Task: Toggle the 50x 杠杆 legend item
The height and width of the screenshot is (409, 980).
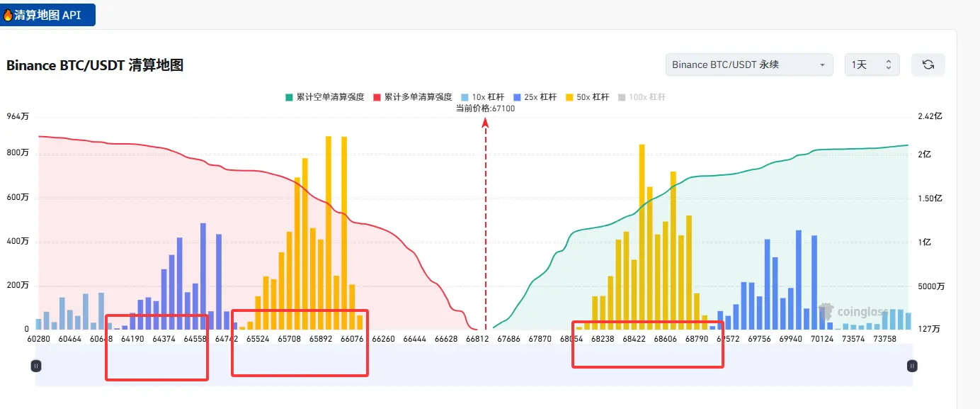Action: (587, 97)
